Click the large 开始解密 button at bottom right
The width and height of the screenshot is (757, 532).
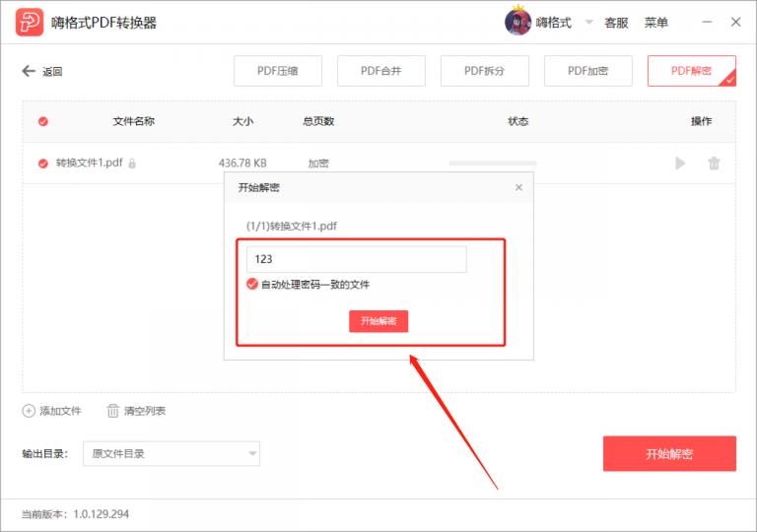tap(669, 454)
